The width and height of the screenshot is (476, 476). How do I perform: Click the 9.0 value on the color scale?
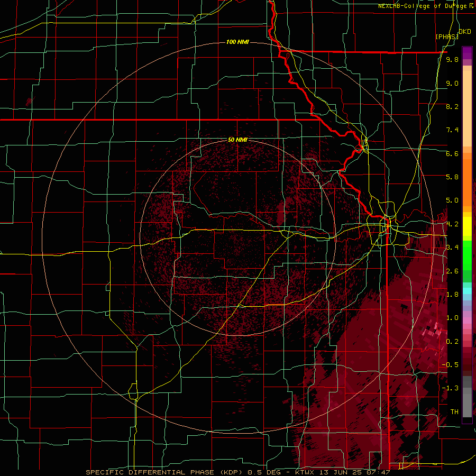[x=452, y=84]
